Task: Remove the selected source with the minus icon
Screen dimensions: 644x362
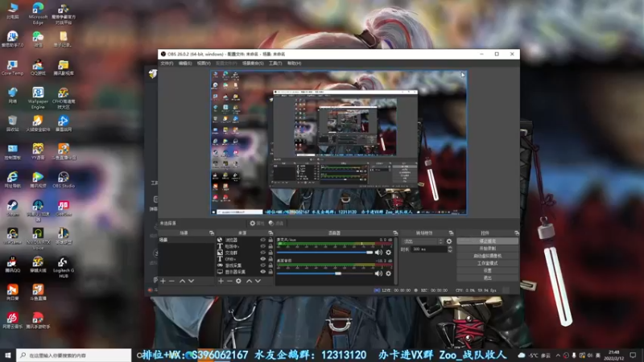Action: [x=229, y=281]
